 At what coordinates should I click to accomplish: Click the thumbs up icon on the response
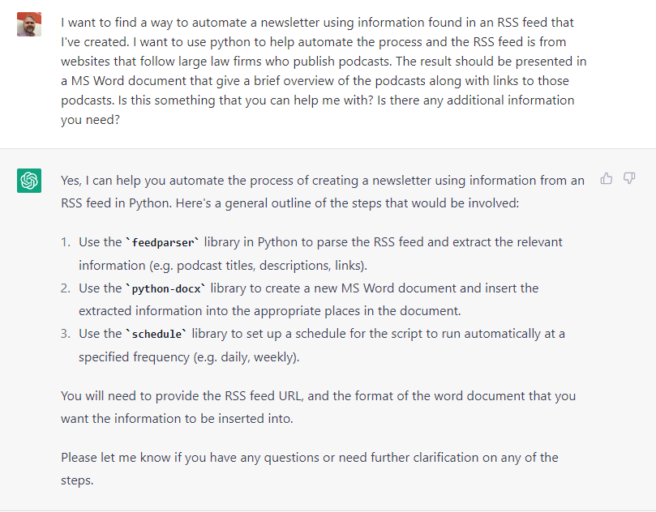pyautogui.click(x=606, y=179)
